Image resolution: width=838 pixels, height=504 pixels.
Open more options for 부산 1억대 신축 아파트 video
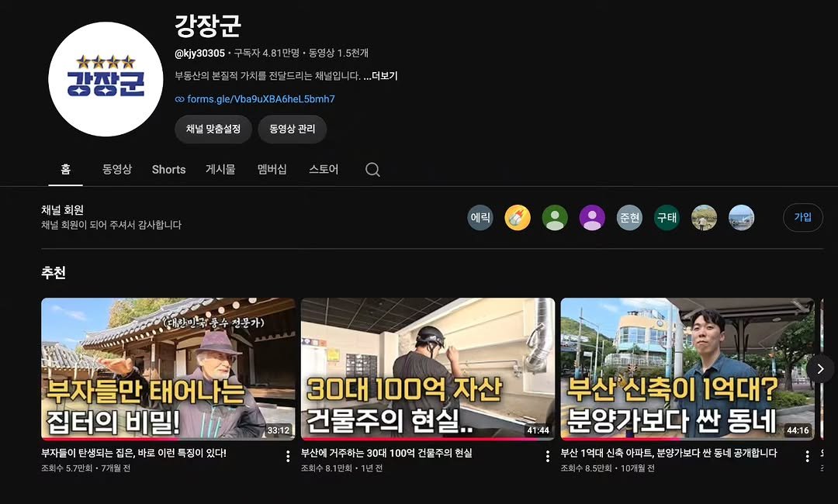tap(807, 456)
